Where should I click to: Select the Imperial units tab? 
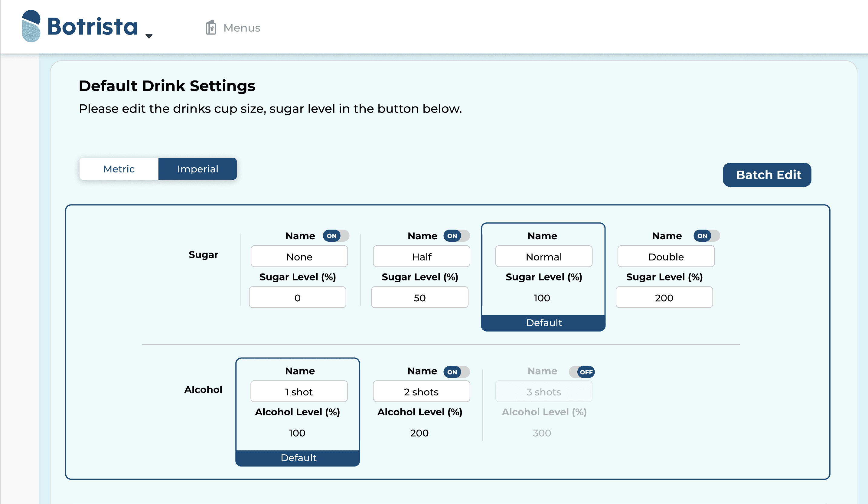point(197,169)
